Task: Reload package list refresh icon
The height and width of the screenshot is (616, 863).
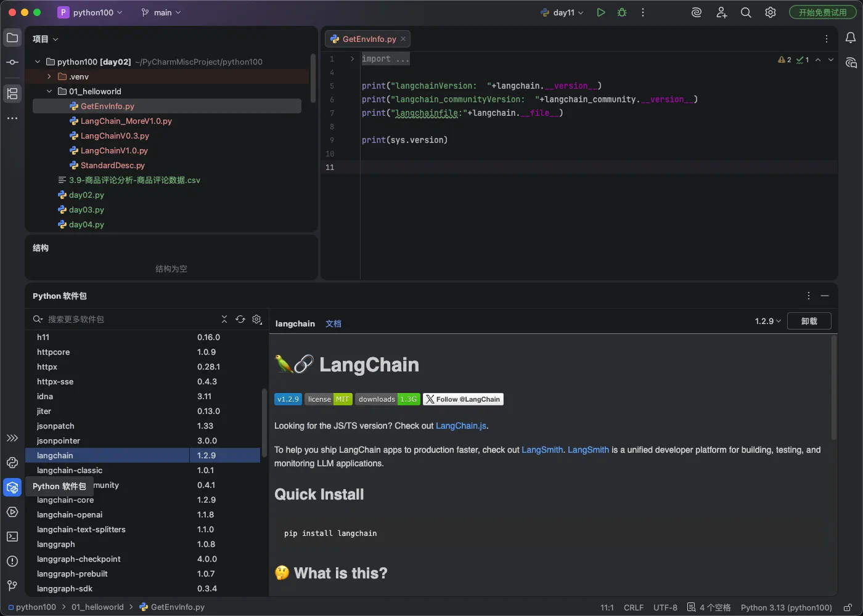Action: [240, 319]
